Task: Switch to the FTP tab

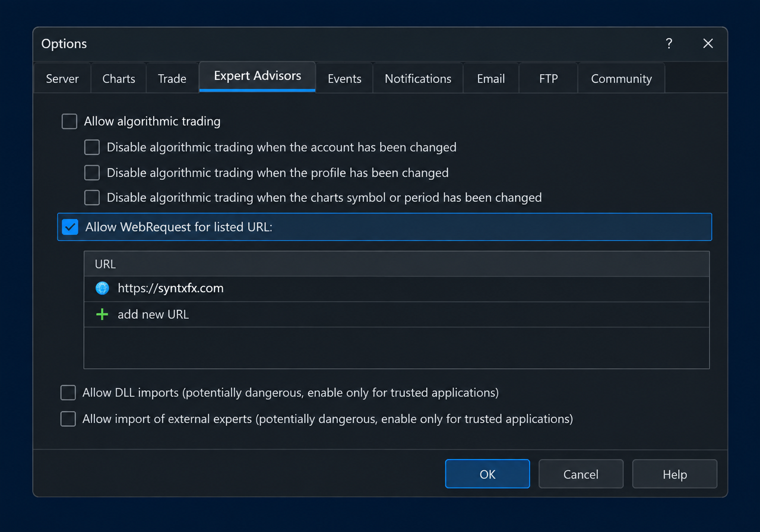Action: pos(549,78)
